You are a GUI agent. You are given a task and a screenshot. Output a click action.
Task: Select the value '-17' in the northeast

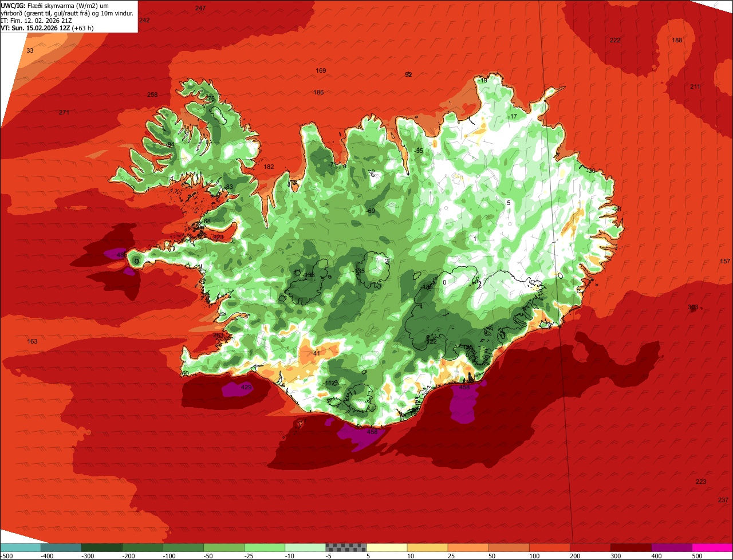pos(513,116)
